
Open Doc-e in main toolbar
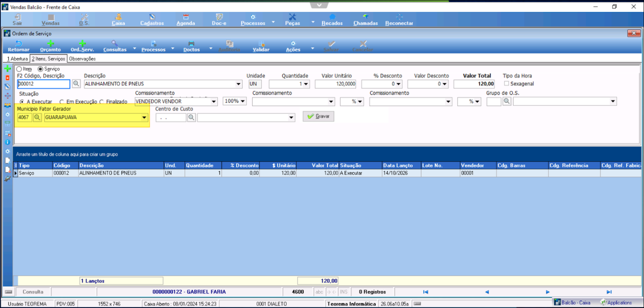(219, 19)
